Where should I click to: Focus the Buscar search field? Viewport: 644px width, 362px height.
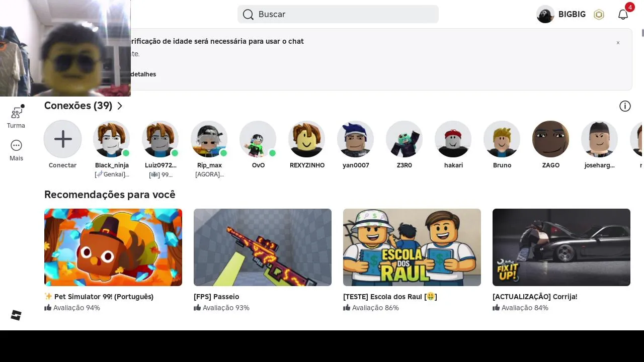pyautogui.click(x=338, y=14)
